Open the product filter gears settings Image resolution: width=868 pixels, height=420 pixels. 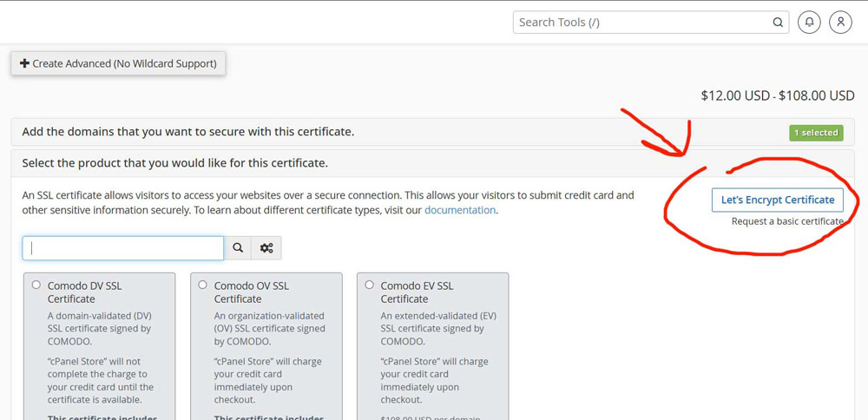click(x=266, y=248)
